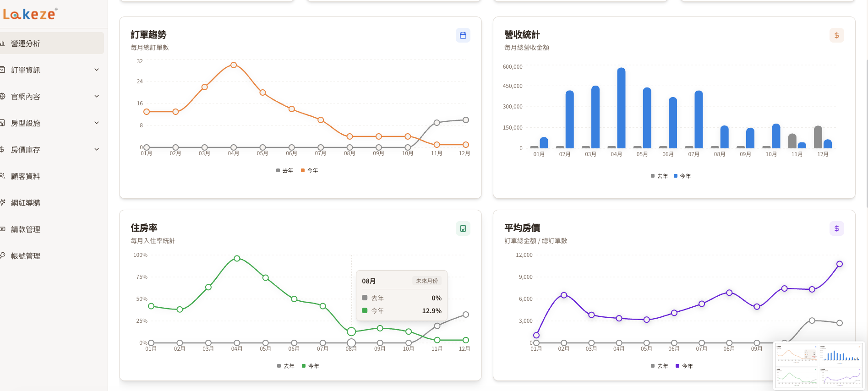The height and width of the screenshot is (391, 868).
Task: Click the 帳號管理 key icon in sidebar
Action: coord(2,256)
